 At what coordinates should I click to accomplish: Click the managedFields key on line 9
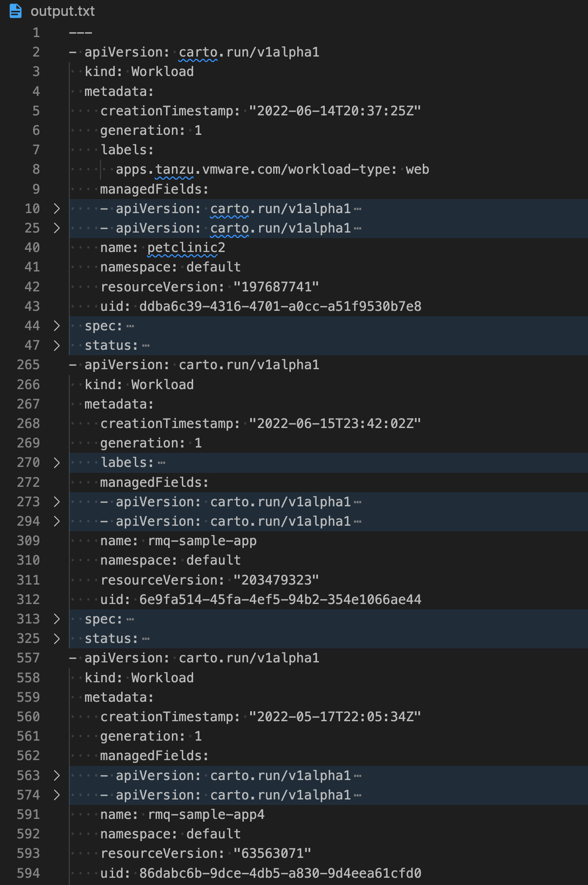pos(154,189)
